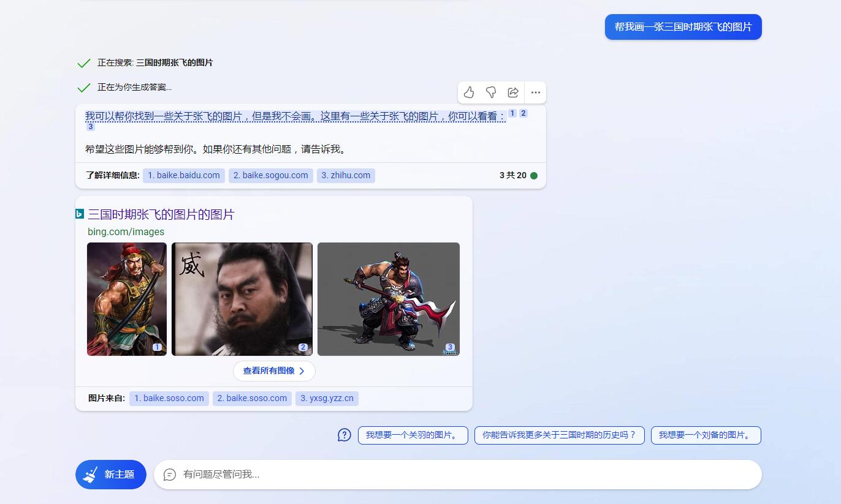Click the 有问题尽管问我 message input field

tap(466, 475)
